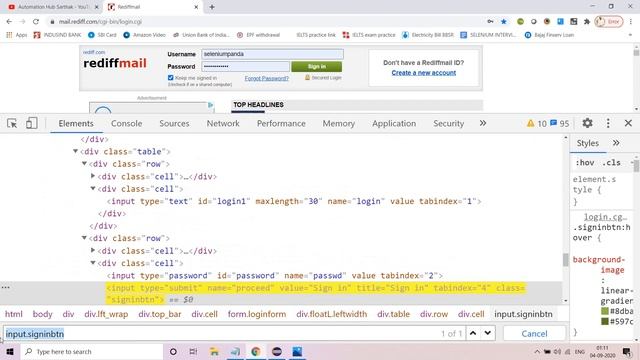This screenshot has height=360, width=640.
Task: Click the Chrome icon on taskbar
Action: 256,351
